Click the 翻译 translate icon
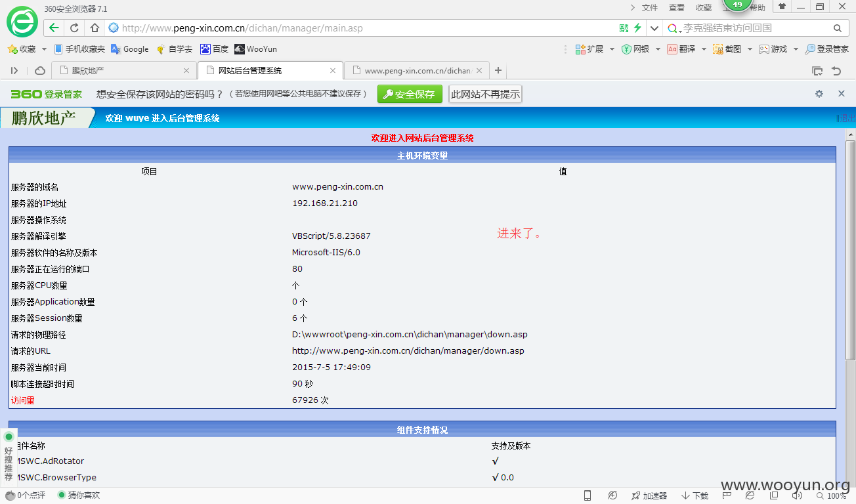Image resolution: width=856 pixels, height=504 pixels. click(681, 49)
